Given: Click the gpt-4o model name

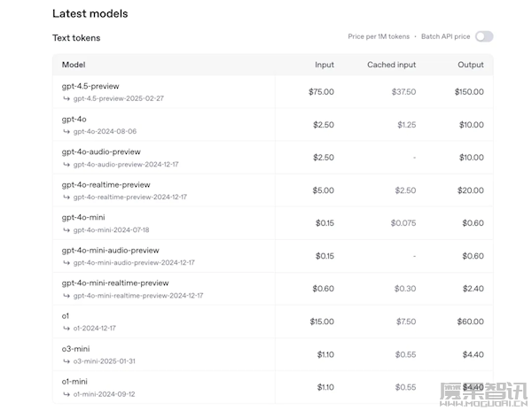Looking at the screenshot, I should tap(74, 120).
